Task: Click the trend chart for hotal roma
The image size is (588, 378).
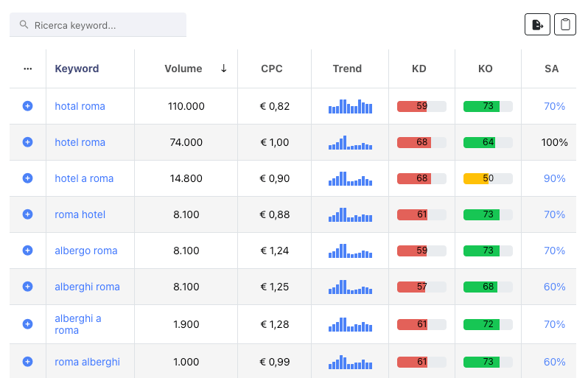Action: coord(350,106)
